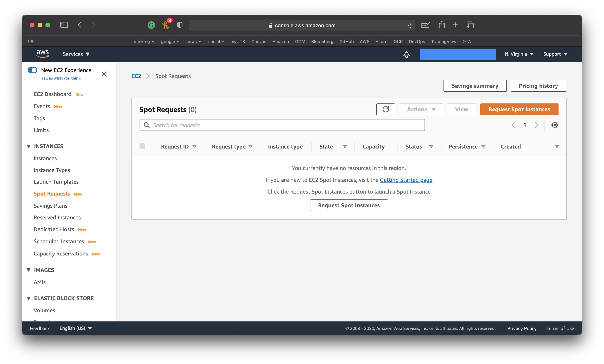Image resolution: width=604 pixels, height=364 pixels.
Task: Click the Grammarly extension icon
Action: tap(151, 25)
